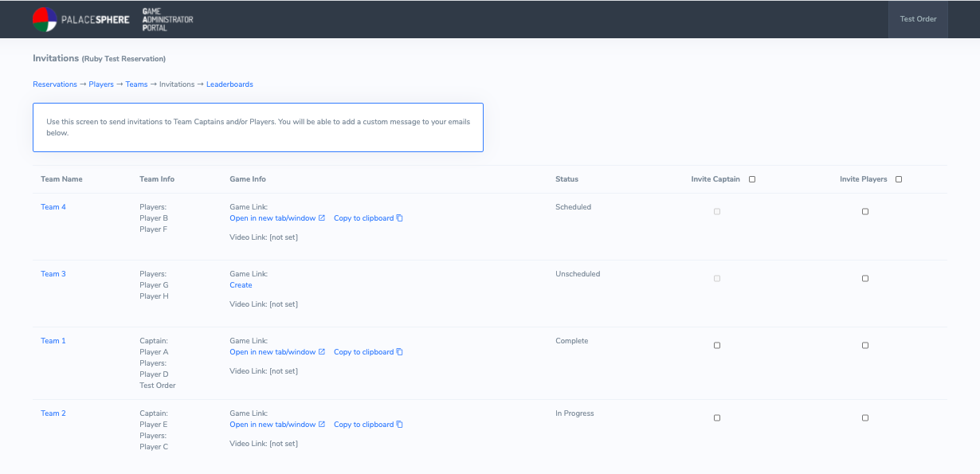Click the copy clipboard icon for Team 1
Image resolution: width=980 pixels, height=474 pixels.
[400, 352]
